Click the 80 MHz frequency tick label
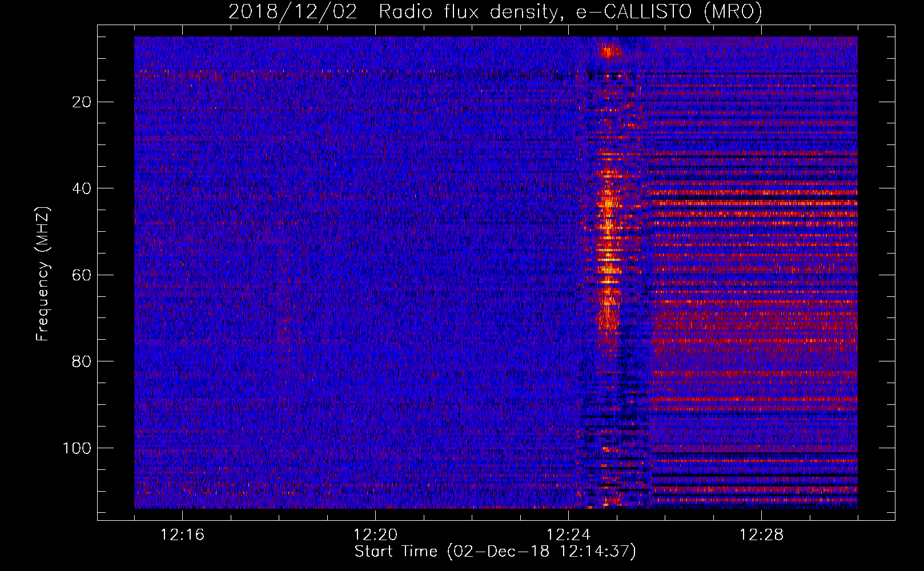 (x=82, y=361)
